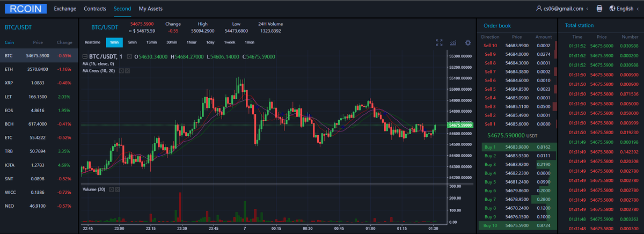
Task: Open the chart indicators icon
Action: (453, 42)
